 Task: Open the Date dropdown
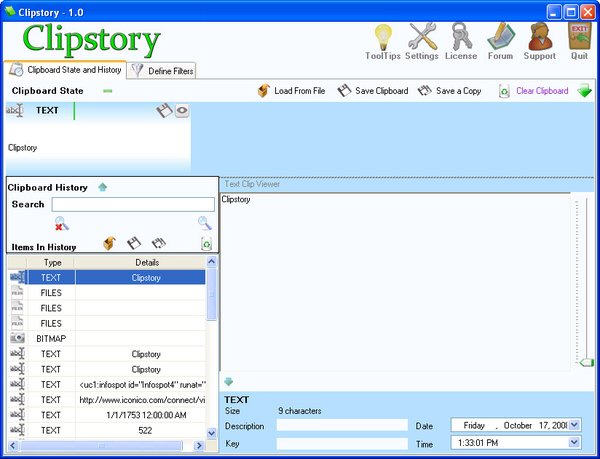point(574,425)
